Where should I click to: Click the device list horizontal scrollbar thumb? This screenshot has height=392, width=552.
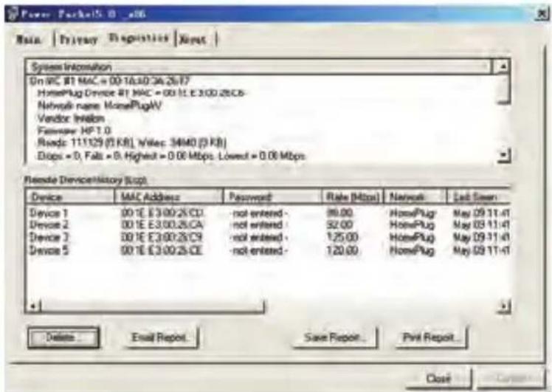[152, 306]
